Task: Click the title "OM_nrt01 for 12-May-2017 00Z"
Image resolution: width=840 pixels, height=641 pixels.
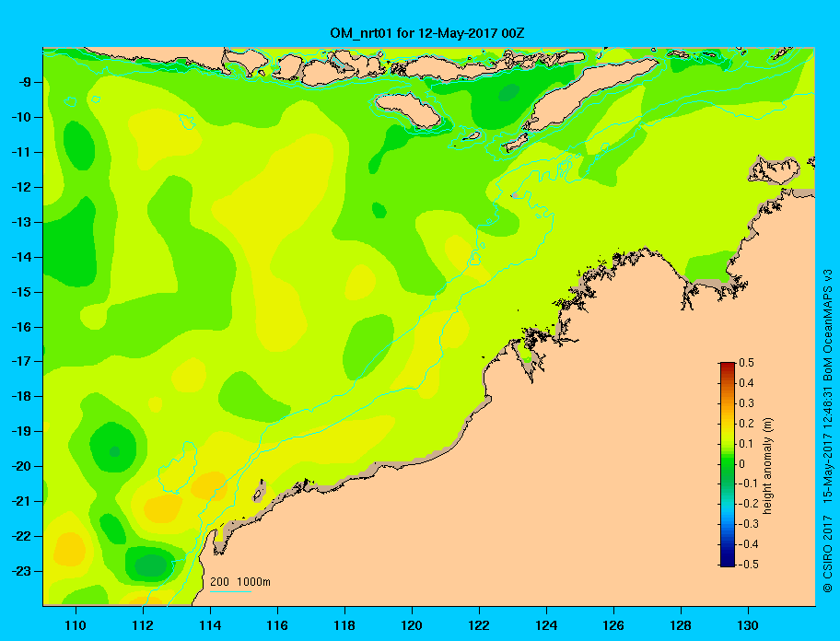Action: tap(427, 33)
